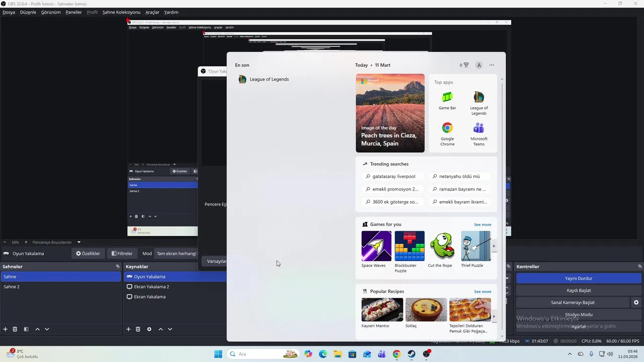Open File Explorer from the taskbar
The width and height of the screenshot is (644, 362).
pos(338,354)
